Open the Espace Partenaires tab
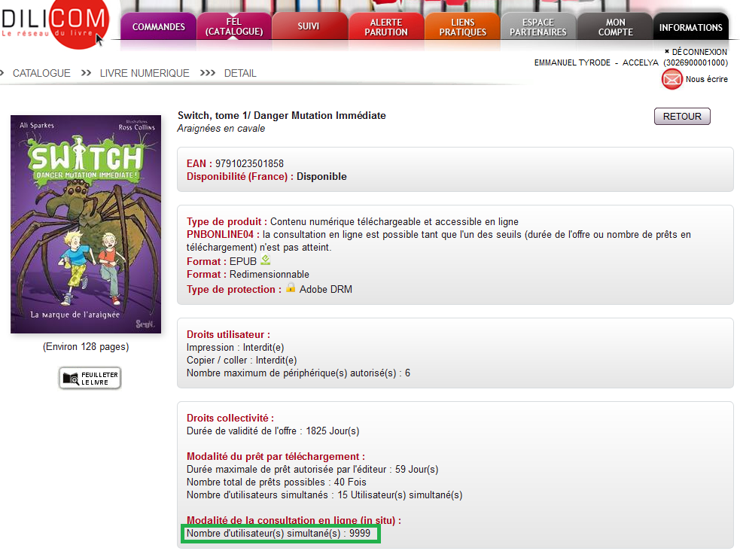740x560 pixels. click(x=538, y=27)
